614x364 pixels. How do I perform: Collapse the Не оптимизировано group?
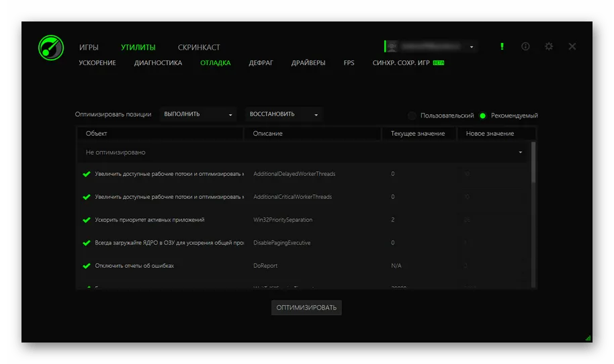pyautogui.click(x=520, y=152)
